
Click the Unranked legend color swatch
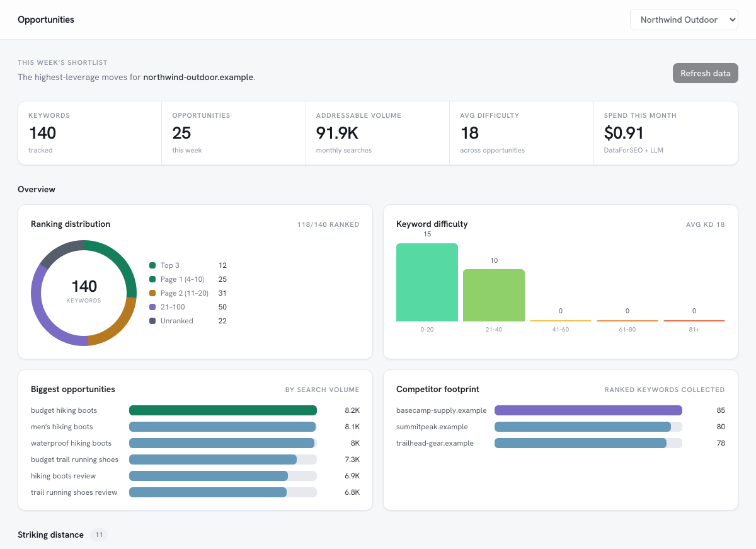coord(152,321)
